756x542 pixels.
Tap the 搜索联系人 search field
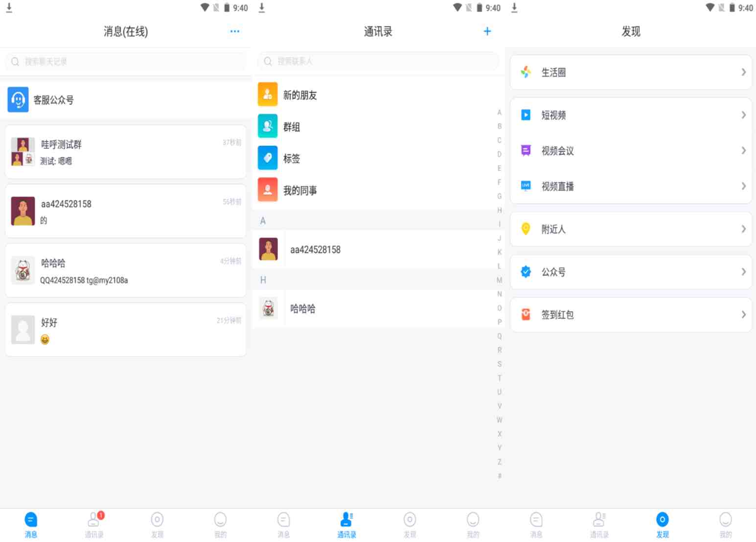(377, 61)
